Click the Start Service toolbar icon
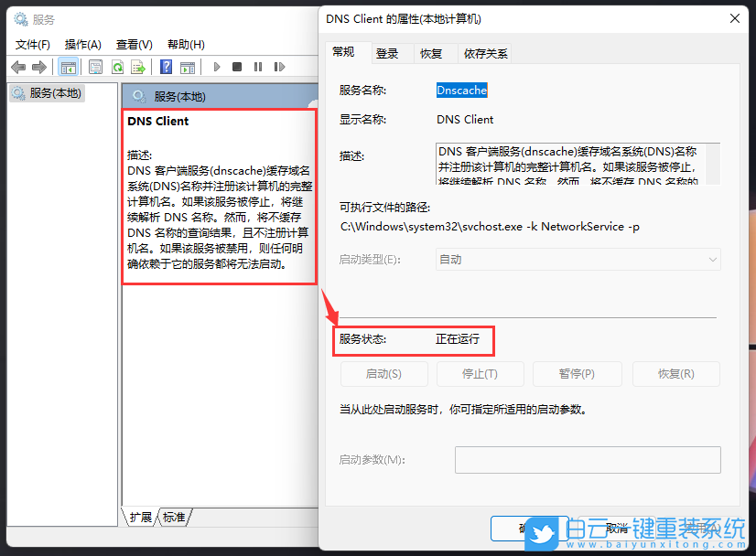Screen dimensions: 756x556 [x=216, y=66]
